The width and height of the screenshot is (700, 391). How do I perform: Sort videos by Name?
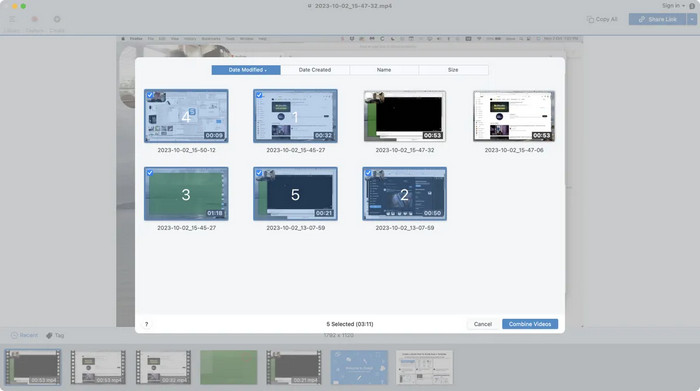click(x=384, y=70)
